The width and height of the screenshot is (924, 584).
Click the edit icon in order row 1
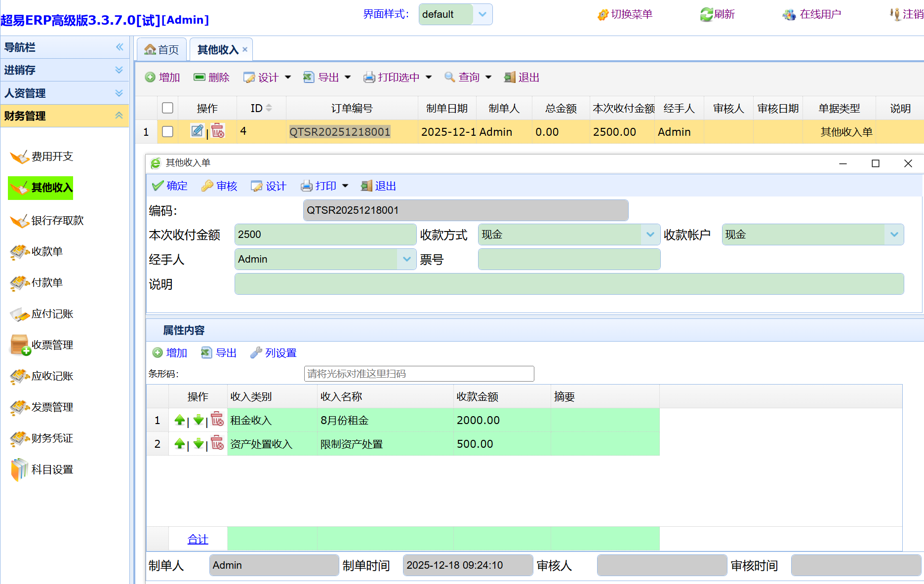pos(197,131)
